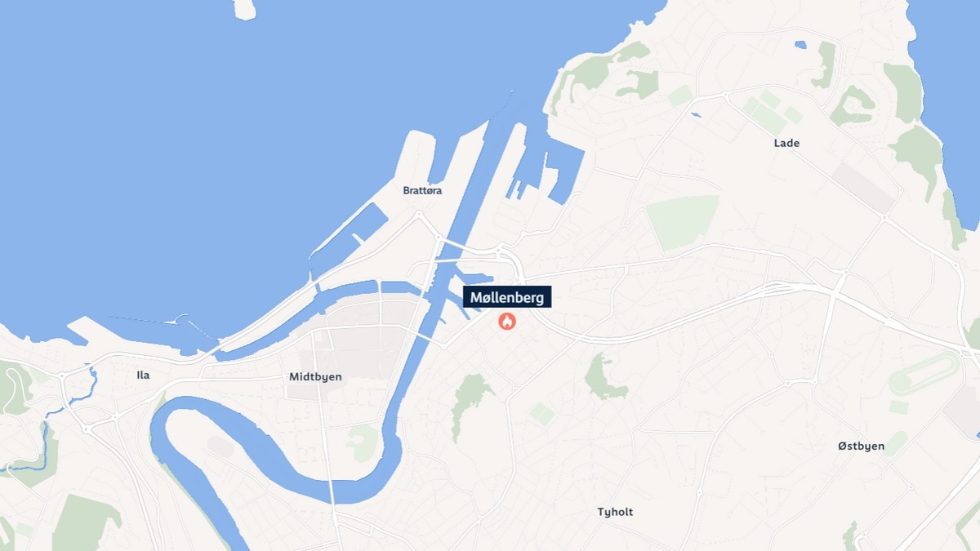Select the Møllenberg location label
Screen dimensions: 980x551
pyautogui.click(x=507, y=298)
